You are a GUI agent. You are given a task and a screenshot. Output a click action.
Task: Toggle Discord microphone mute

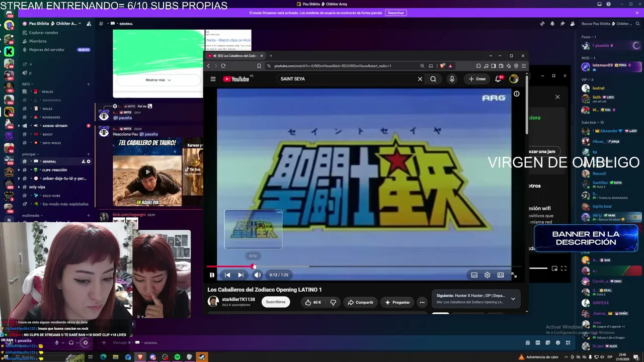[x=57, y=343]
